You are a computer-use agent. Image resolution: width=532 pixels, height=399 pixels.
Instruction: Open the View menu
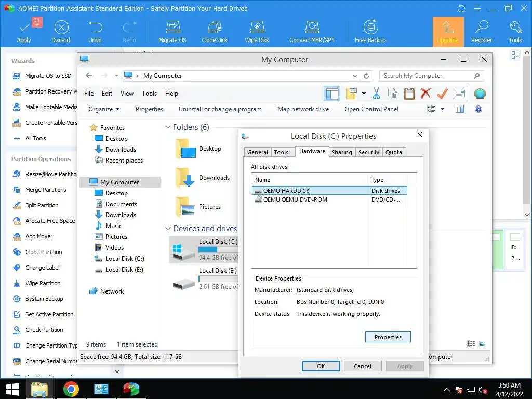(127, 94)
